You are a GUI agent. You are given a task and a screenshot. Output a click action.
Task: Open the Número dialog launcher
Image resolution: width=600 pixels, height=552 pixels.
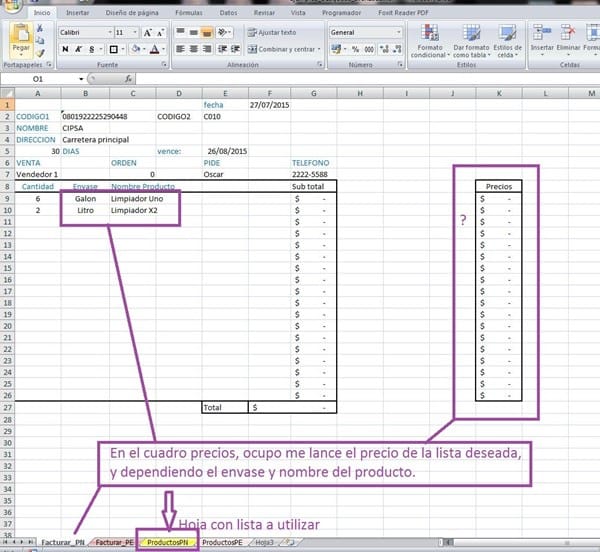(400, 65)
